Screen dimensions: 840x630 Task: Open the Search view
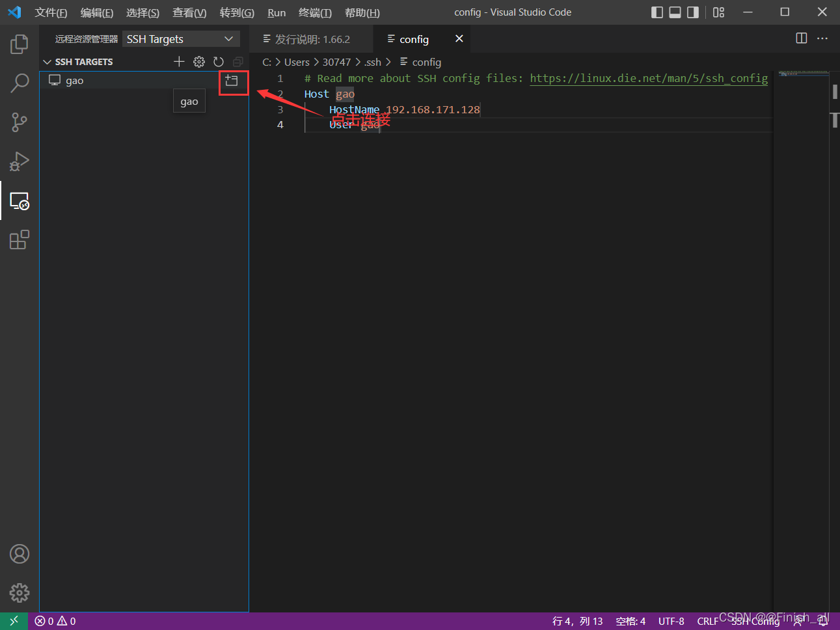point(20,83)
